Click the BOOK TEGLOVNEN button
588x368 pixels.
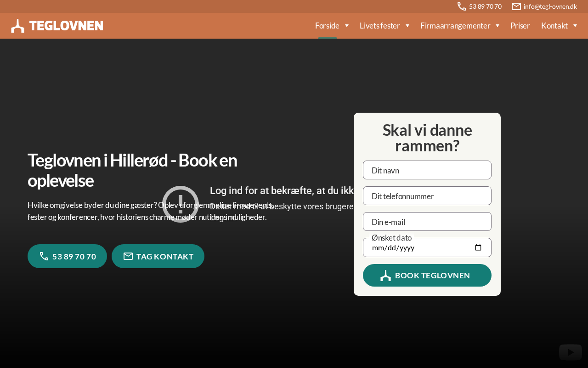pos(427,276)
